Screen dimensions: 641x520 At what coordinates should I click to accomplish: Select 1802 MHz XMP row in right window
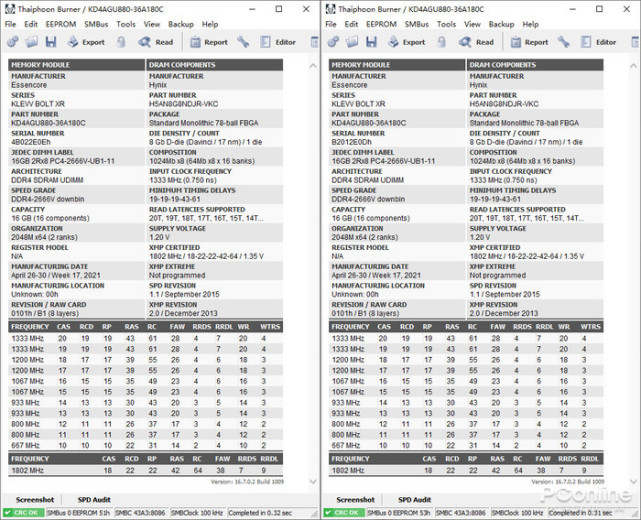(x=466, y=470)
